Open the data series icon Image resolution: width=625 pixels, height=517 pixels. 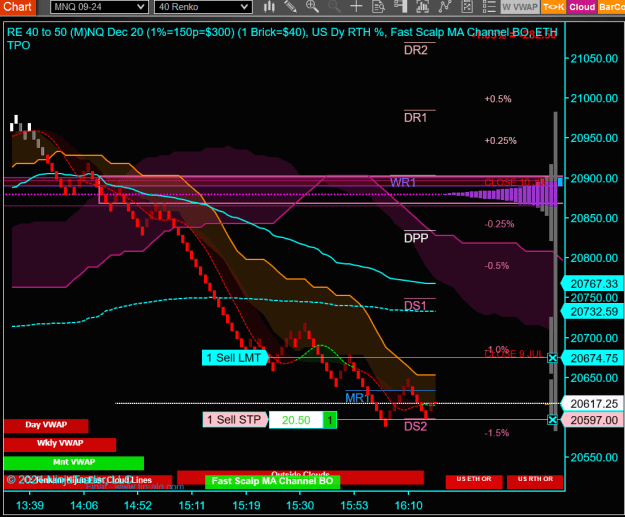[422, 6]
